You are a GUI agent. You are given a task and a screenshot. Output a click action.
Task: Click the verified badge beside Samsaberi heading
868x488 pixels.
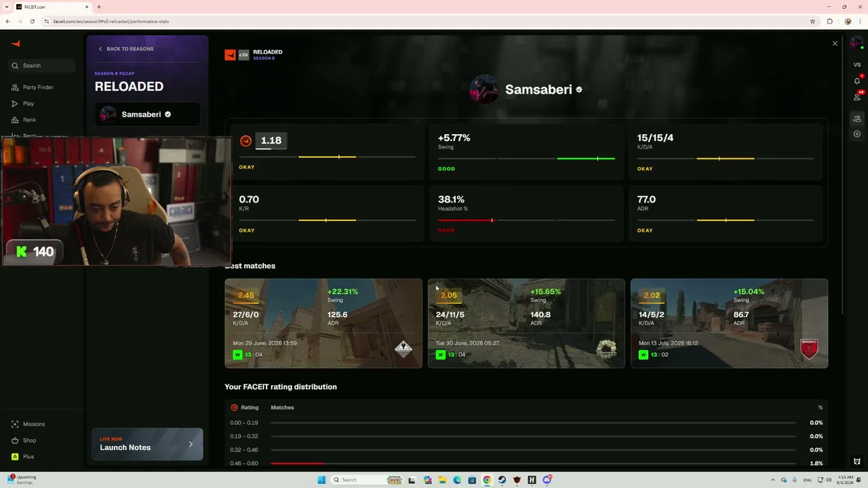578,89
